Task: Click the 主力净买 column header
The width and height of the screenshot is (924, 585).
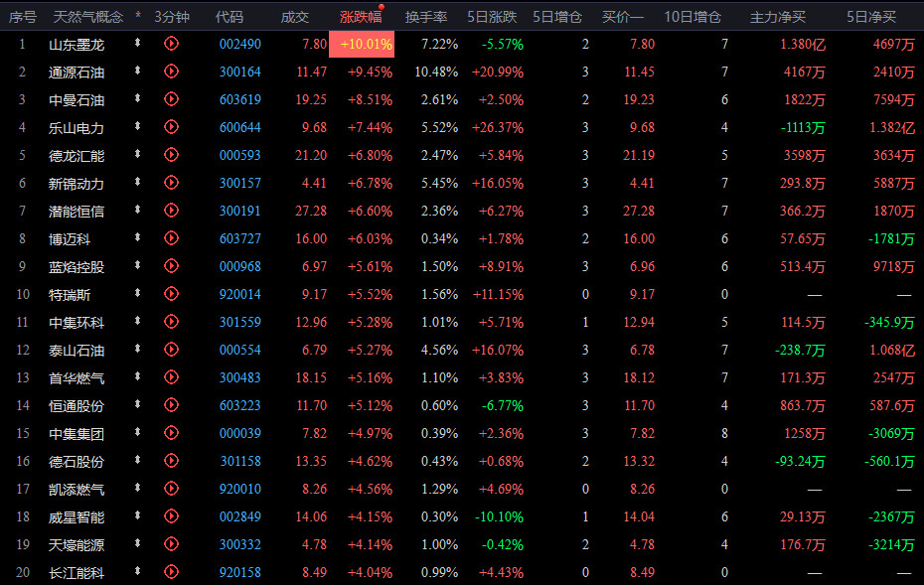Action: click(778, 17)
